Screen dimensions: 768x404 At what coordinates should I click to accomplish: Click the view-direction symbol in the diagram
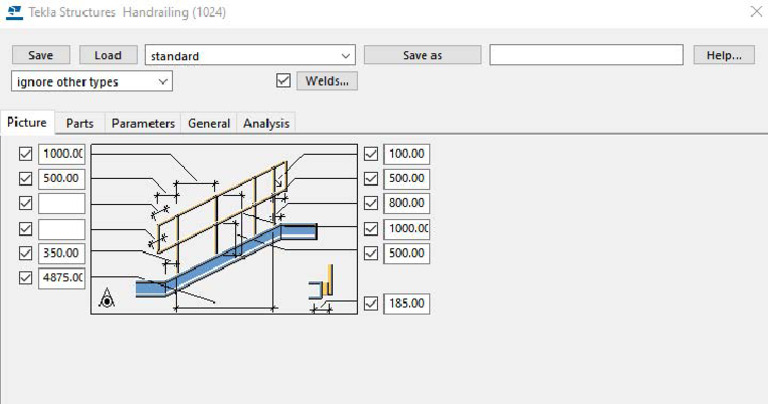(x=107, y=298)
